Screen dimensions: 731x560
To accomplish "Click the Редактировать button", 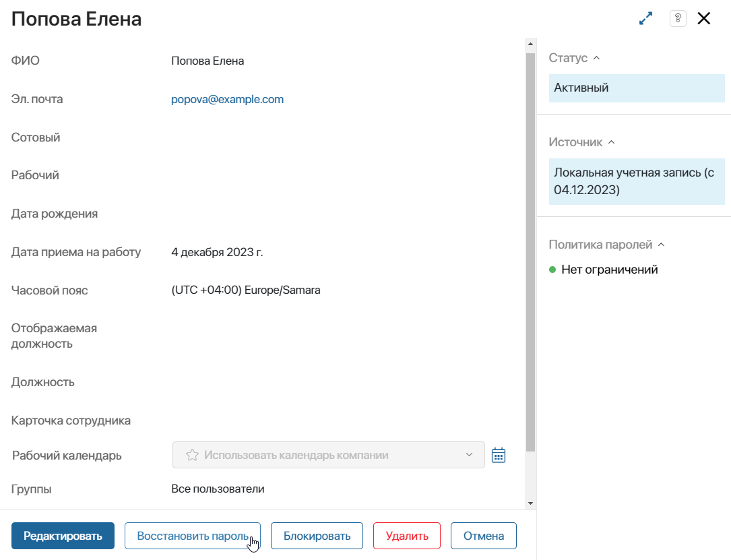I will click(63, 536).
